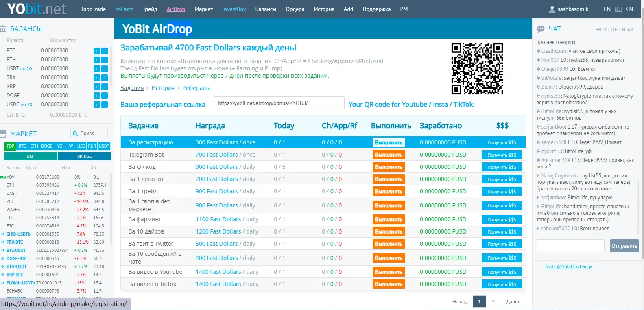Click the magnifier icon in market search

pyautogui.click(x=75, y=133)
